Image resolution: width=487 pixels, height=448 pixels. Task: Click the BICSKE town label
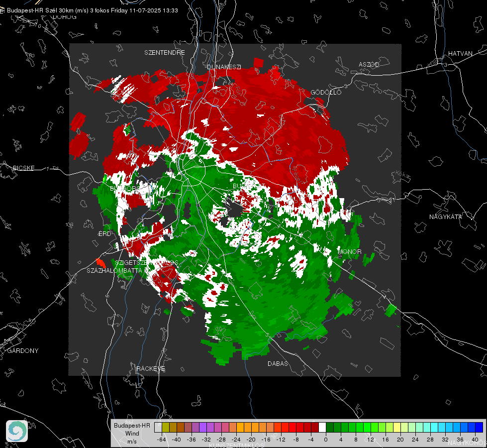[x=23, y=168]
